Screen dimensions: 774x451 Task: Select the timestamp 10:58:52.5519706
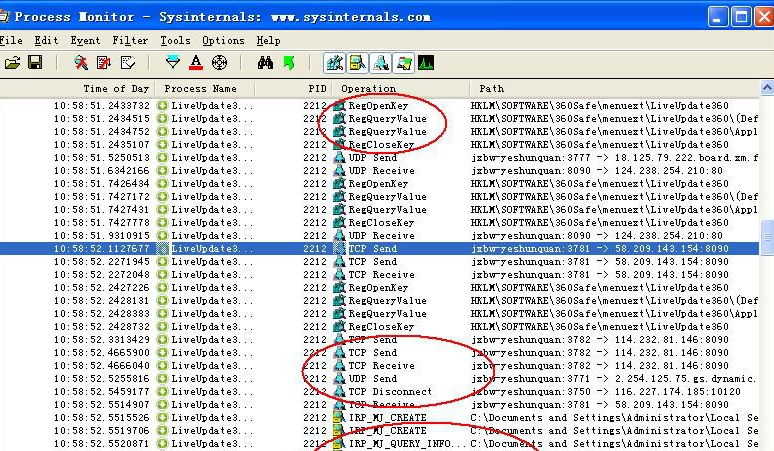102,431
